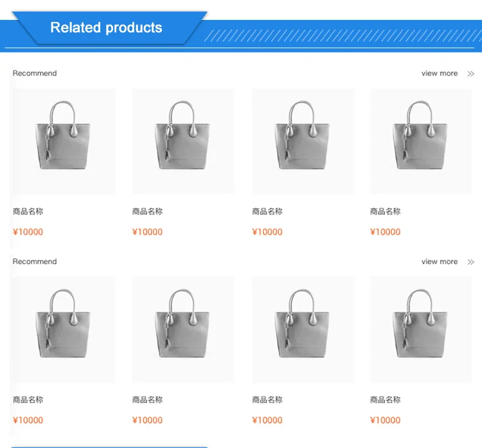Click the first handbag thumbnail in bottom row
The height and width of the screenshot is (448, 482).
point(64,330)
